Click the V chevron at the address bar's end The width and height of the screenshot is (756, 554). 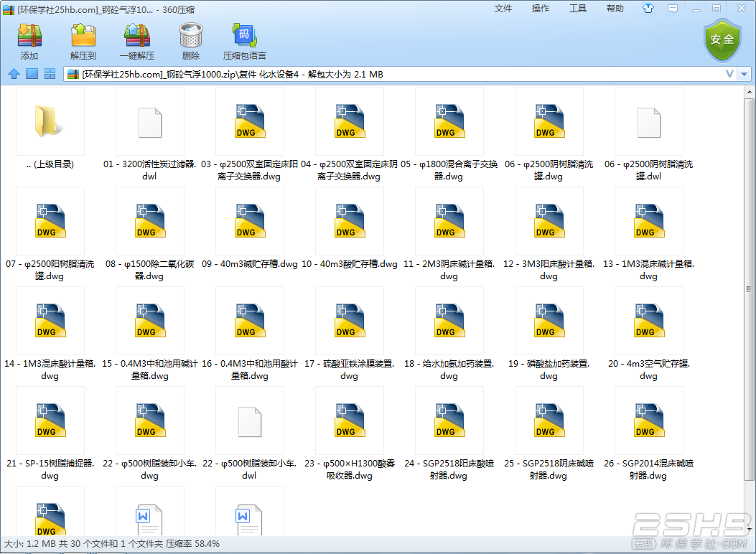(729, 74)
